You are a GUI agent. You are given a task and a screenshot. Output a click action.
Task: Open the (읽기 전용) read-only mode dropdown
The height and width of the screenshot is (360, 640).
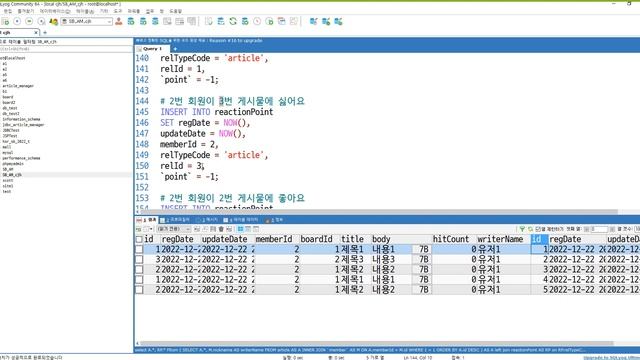[x=173, y=229]
